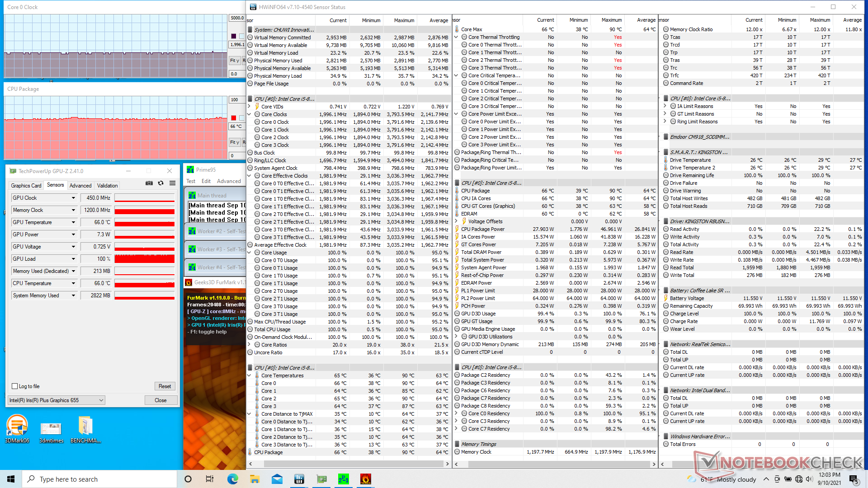Expand the Core VIDs row
This screenshot has height=488, width=868.
point(250,107)
